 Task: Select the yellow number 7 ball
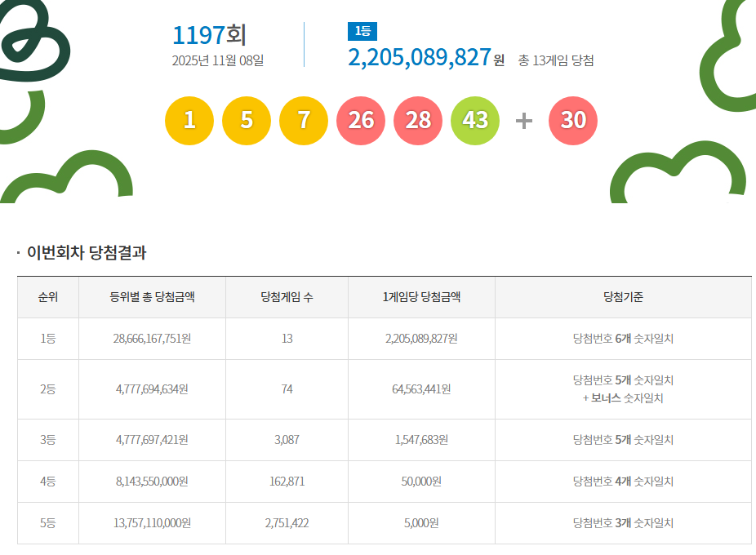[304, 121]
